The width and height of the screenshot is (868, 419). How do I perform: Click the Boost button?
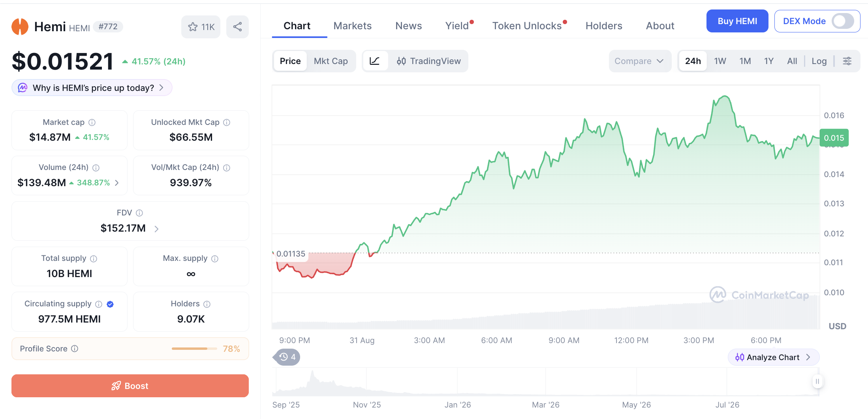click(x=130, y=386)
